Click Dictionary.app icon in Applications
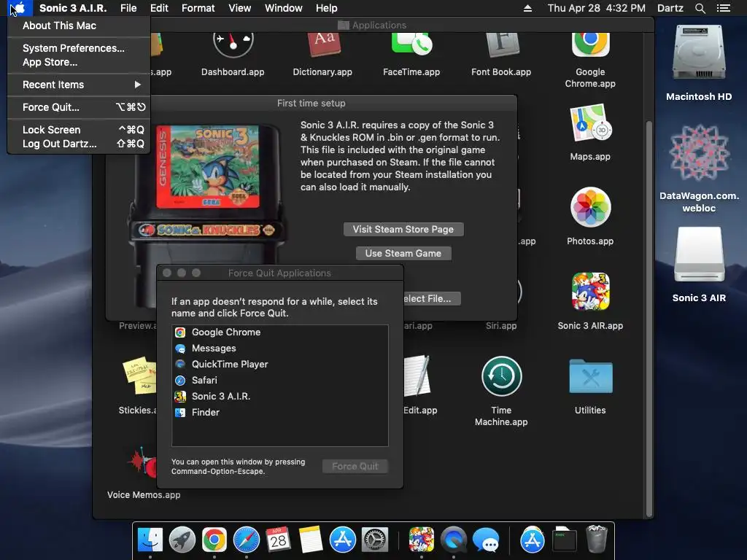This screenshot has height=560, width=747. point(323,46)
